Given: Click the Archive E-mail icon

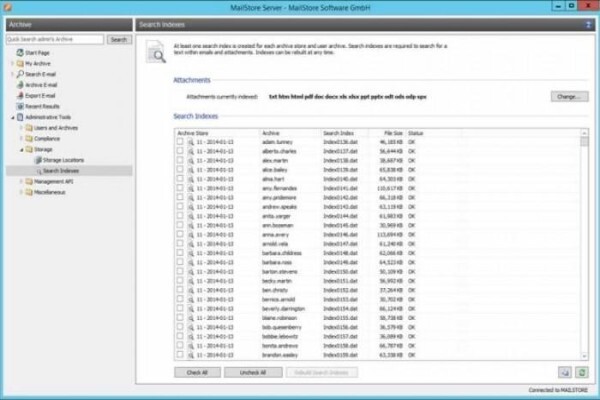Looking at the screenshot, I should (20, 85).
